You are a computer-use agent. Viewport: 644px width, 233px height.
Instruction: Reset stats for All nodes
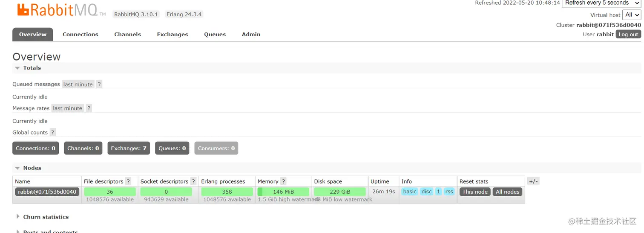tap(508, 192)
